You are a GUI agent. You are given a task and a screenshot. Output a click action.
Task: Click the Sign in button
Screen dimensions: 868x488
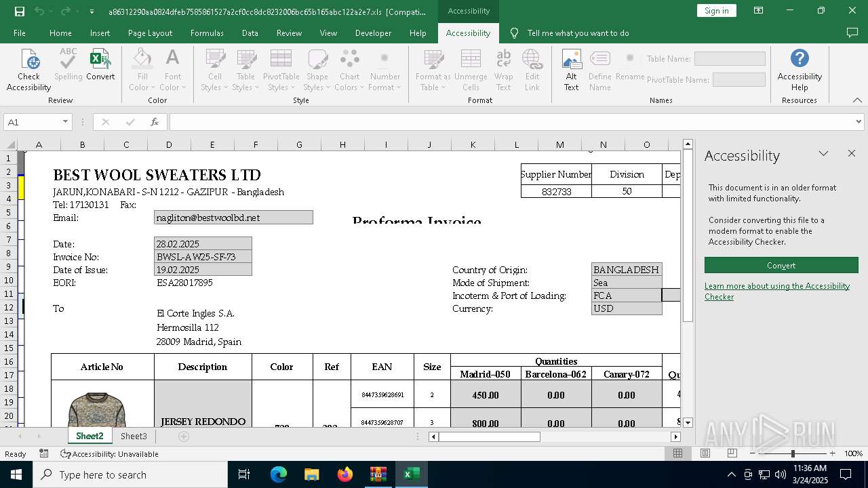click(716, 11)
